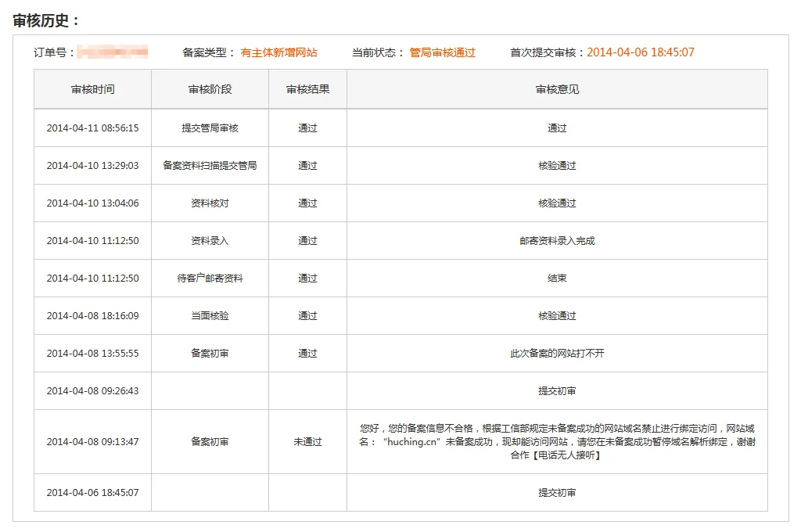Click the 通过 comment in 提交管局审核 row
The width and height of the screenshot is (801, 532).
pyautogui.click(x=557, y=128)
